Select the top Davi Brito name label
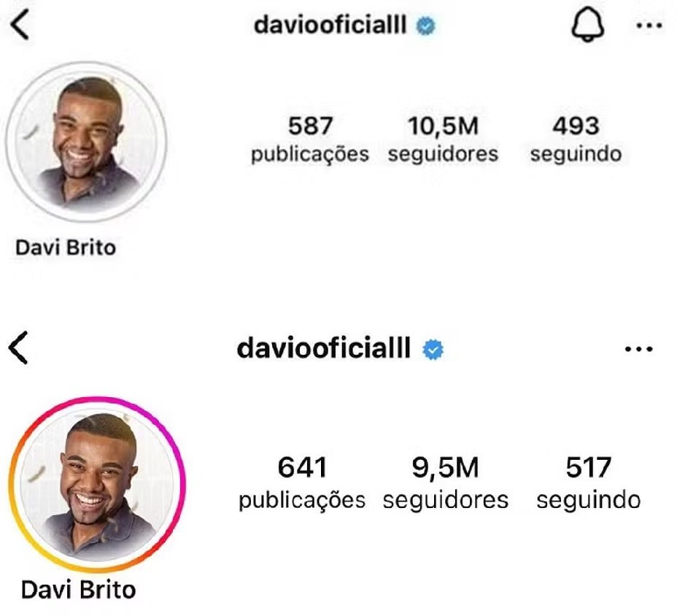The image size is (677, 616). 66,247
